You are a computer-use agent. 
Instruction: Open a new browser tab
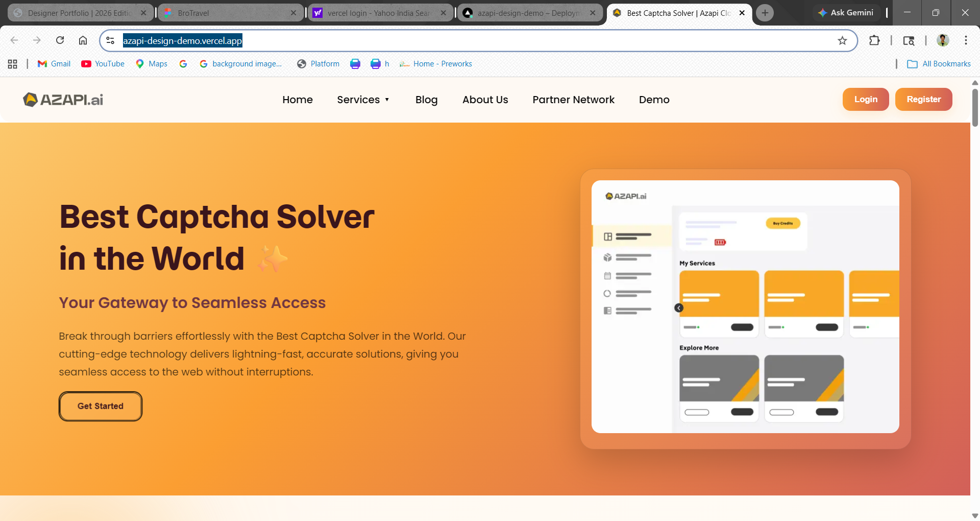point(765,13)
